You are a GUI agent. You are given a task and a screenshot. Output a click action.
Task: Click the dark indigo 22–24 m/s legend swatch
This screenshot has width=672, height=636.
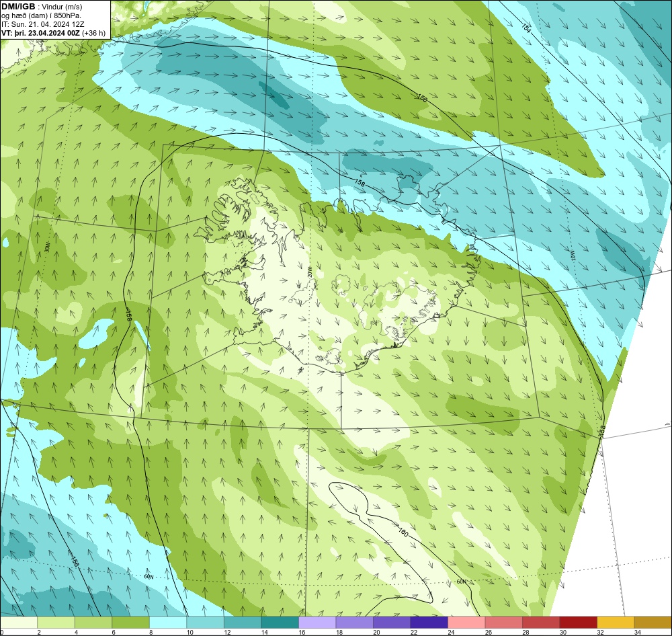pos(429,622)
